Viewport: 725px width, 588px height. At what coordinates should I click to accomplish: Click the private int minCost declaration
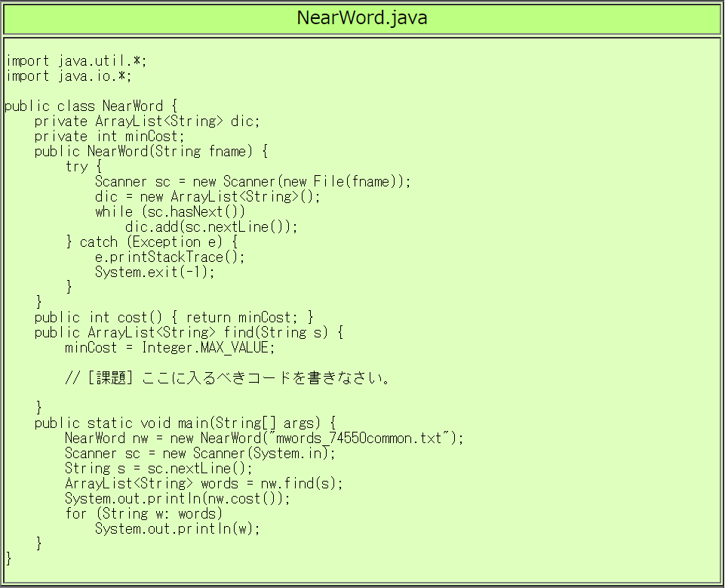[109, 137]
